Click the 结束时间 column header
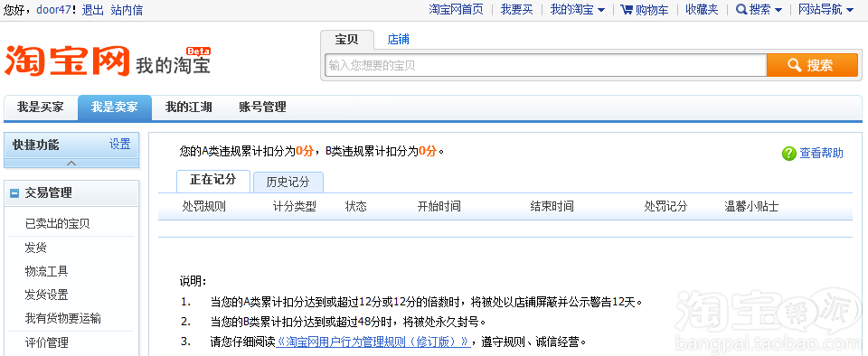868x356 pixels. coord(552,207)
